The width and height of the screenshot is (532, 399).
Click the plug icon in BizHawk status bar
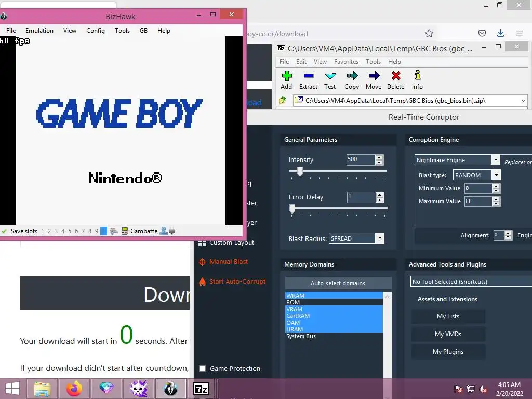(x=172, y=231)
